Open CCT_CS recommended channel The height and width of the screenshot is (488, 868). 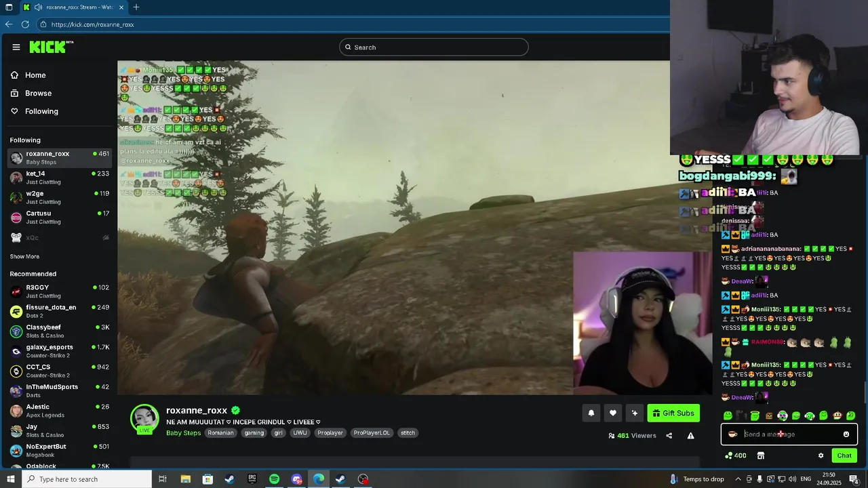click(x=60, y=371)
